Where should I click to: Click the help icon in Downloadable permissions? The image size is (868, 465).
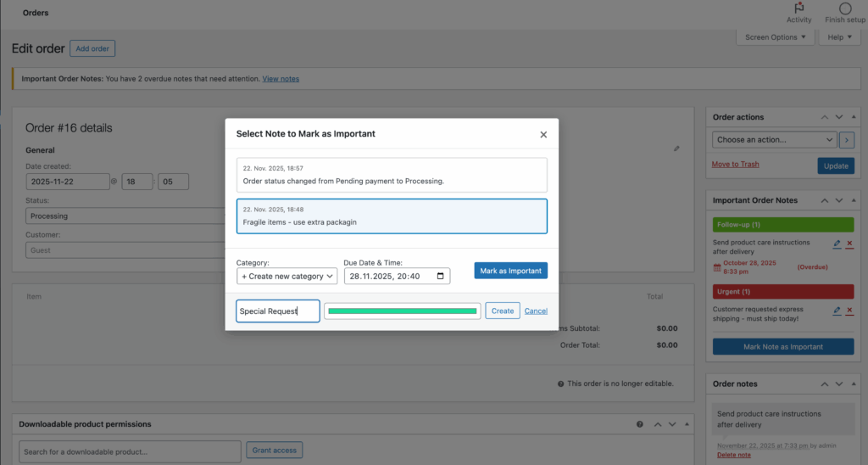(640, 424)
